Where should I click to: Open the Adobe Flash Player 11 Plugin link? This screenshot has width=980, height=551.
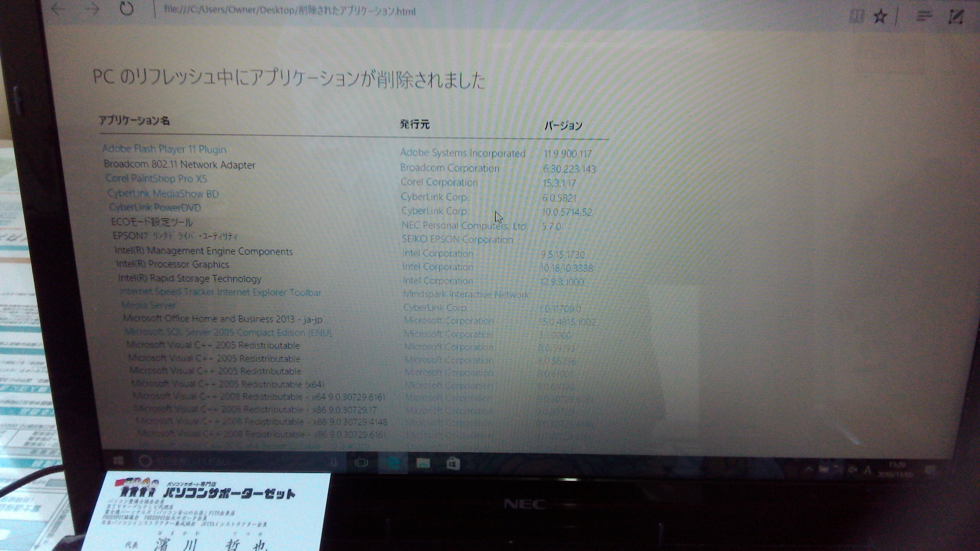164,149
